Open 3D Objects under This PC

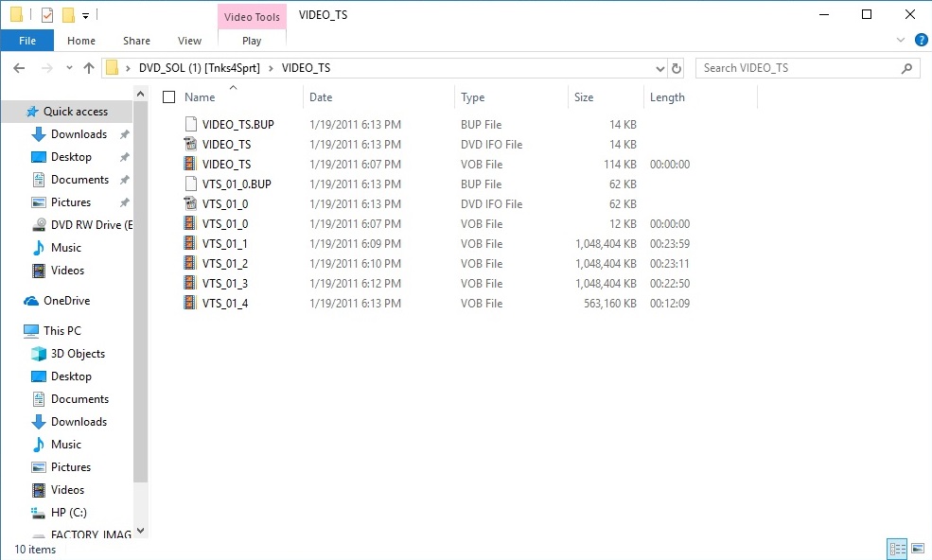coord(78,354)
